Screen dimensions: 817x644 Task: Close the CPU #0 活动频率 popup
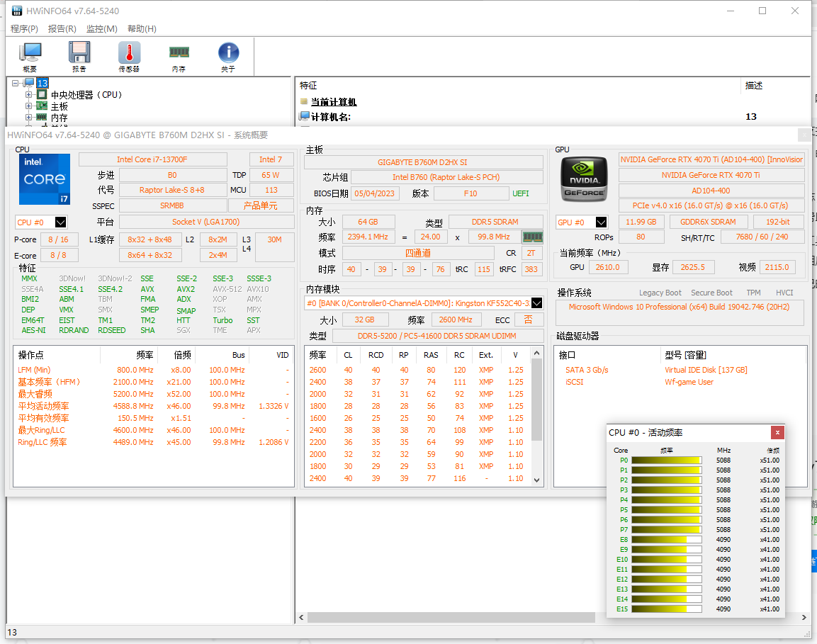[x=777, y=432]
